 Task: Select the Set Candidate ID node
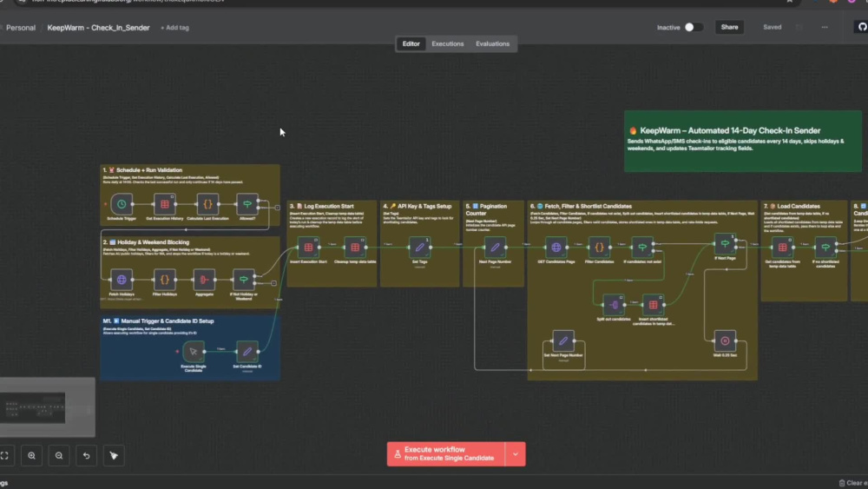pos(247,352)
